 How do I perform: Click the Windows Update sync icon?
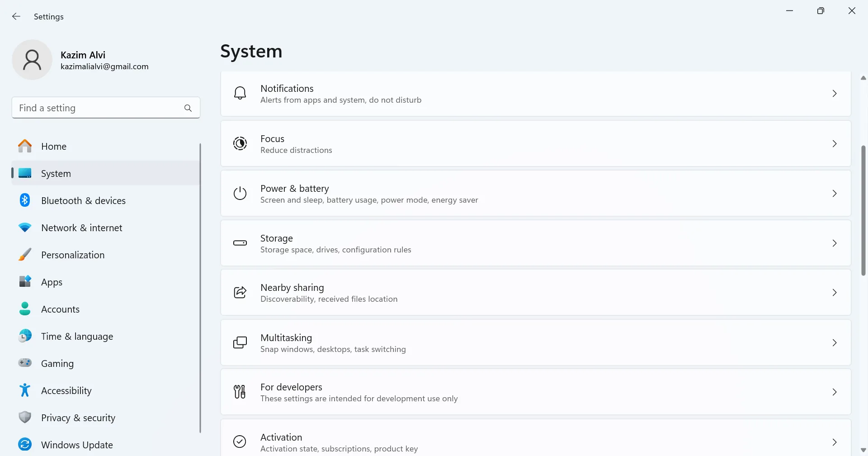(25, 444)
